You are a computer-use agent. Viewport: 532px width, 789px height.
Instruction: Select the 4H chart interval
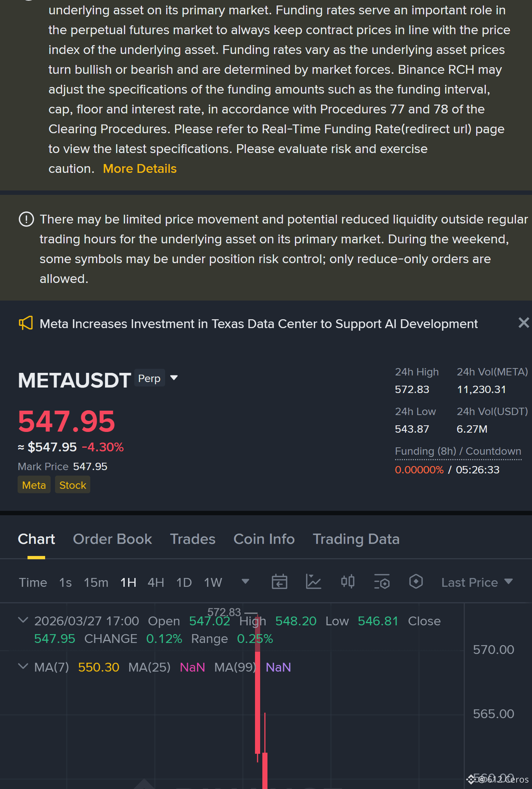(x=156, y=582)
